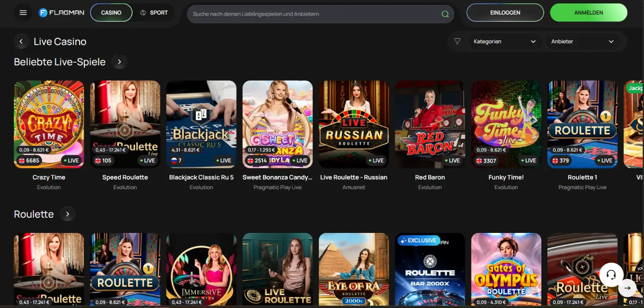644x308 pixels.
Task: Open the hamburger menu
Action: [23, 13]
